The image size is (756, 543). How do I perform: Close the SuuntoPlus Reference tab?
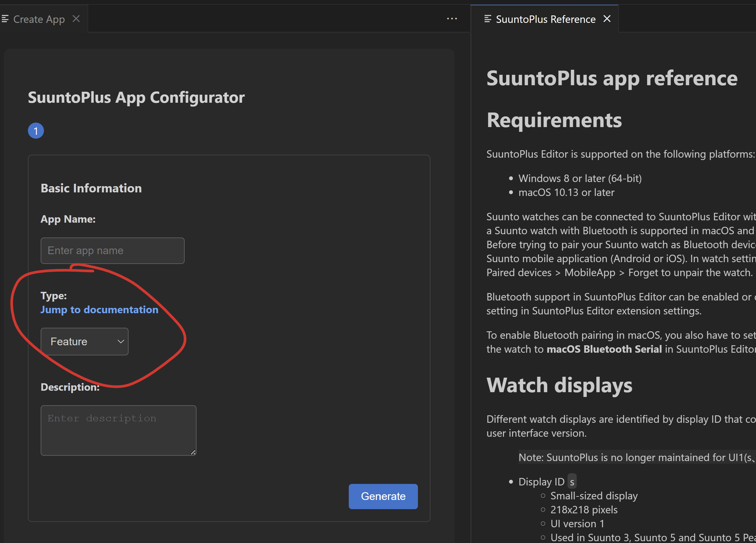click(x=607, y=19)
